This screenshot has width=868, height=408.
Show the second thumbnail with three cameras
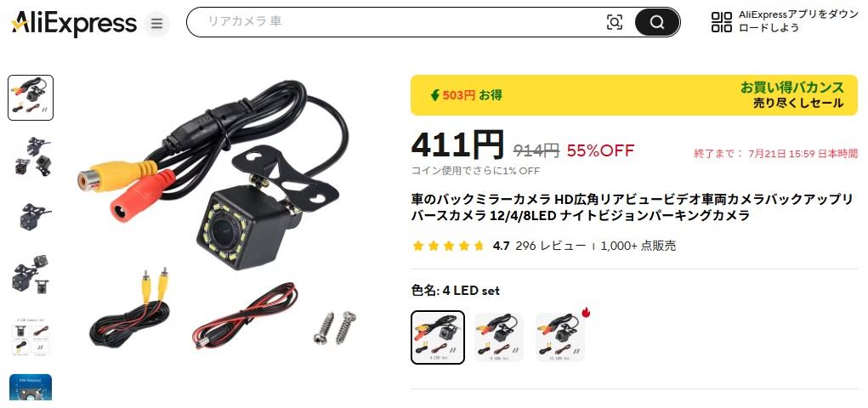pos(31,156)
